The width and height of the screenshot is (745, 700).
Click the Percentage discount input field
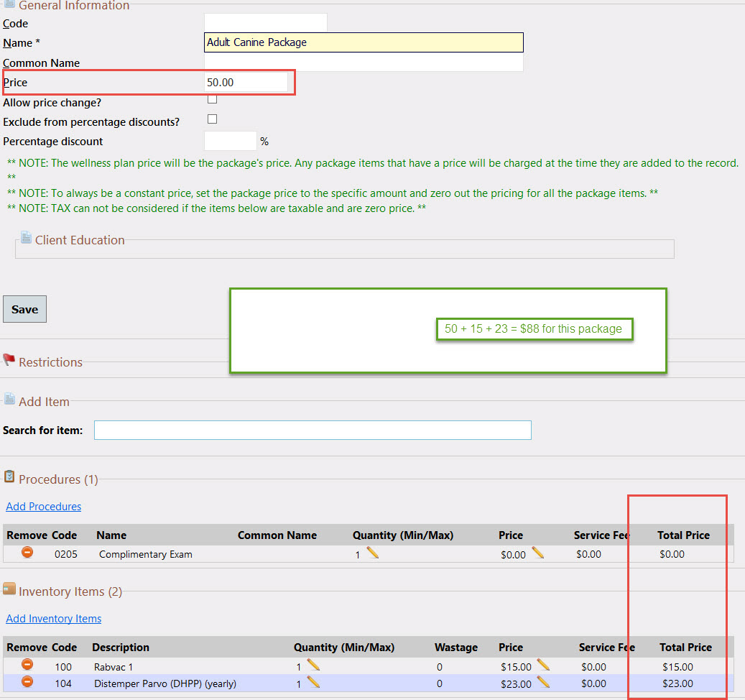(x=231, y=141)
